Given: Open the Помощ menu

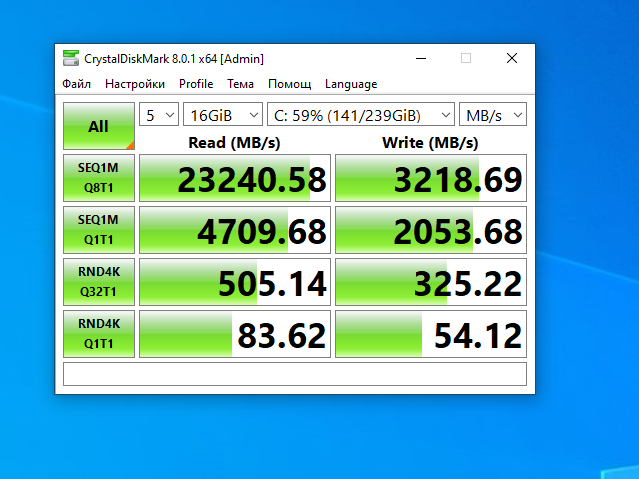Looking at the screenshot, I should coord(289,84).
